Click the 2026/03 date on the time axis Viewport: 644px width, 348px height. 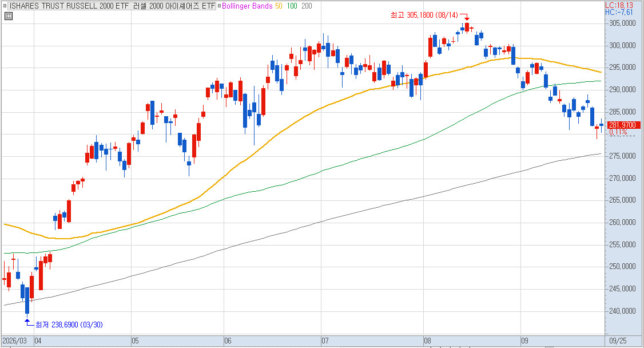[14, 341]
